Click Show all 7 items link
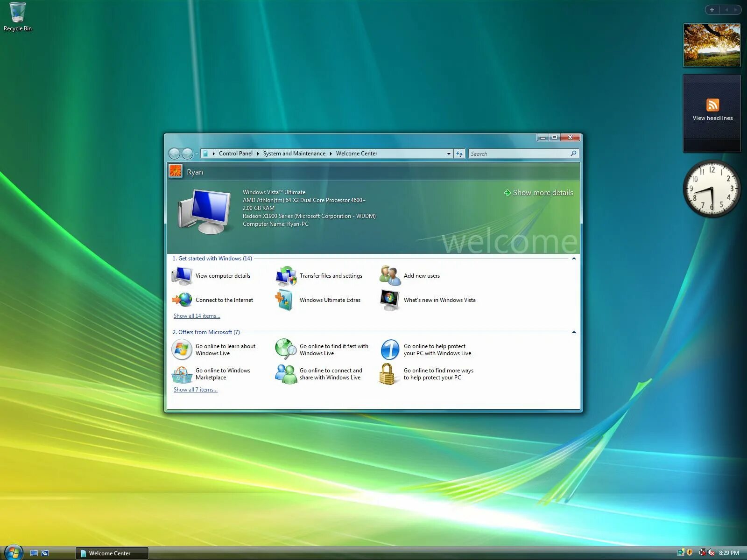Viewport: 747px width, 560px height. tap(195, 390)
